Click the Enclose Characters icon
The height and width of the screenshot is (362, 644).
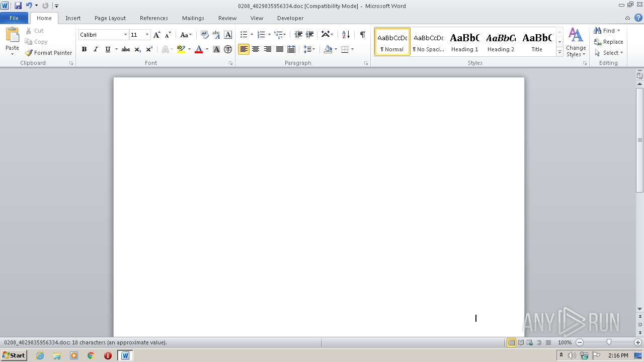pyautogui.click(x=228, y=49)
